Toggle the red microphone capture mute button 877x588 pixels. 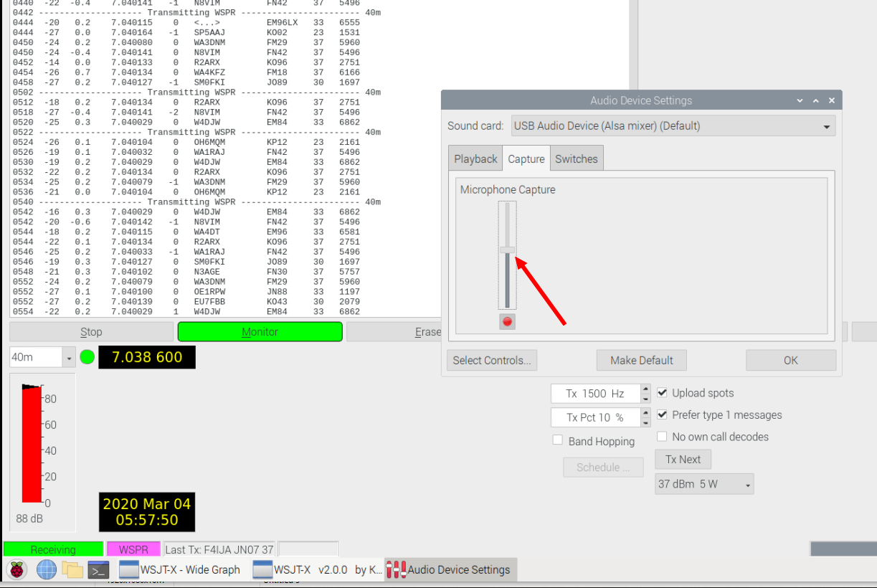point(508,321)
